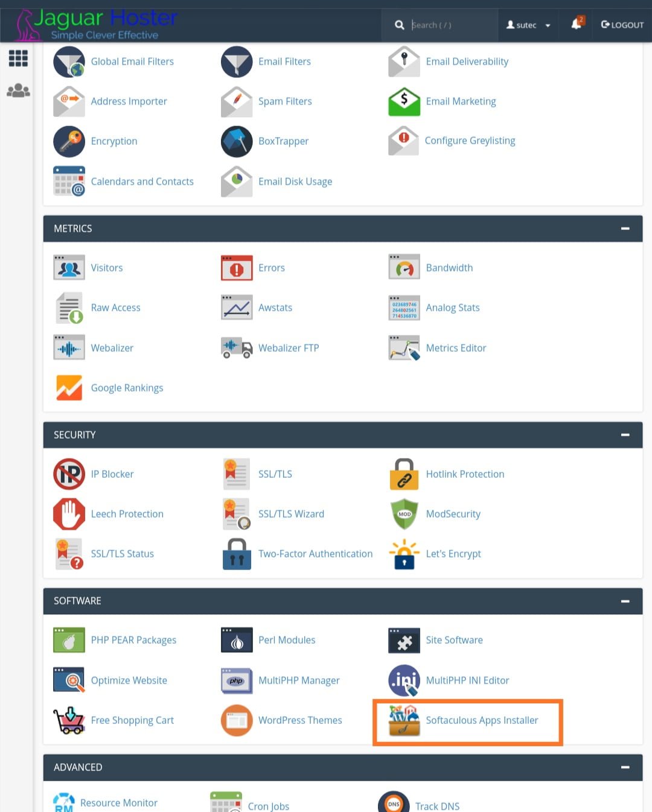Open the Softaculous Apps Installer icon
This screenshot has width=652, height=812.
(x=404, y=720)
